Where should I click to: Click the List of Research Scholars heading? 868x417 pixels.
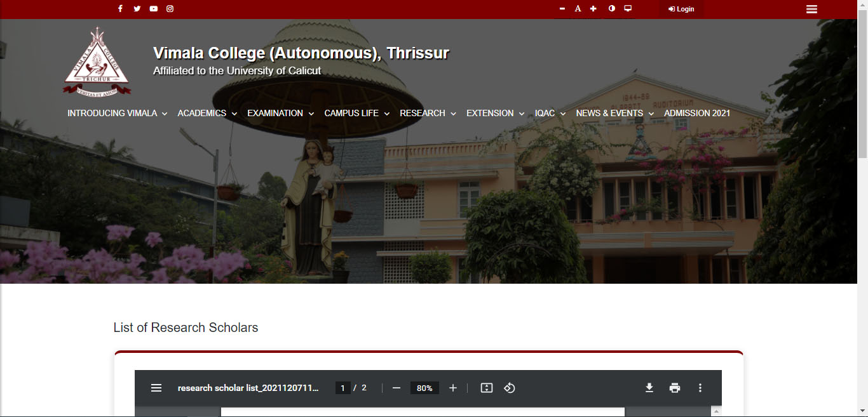click(186, 328)
